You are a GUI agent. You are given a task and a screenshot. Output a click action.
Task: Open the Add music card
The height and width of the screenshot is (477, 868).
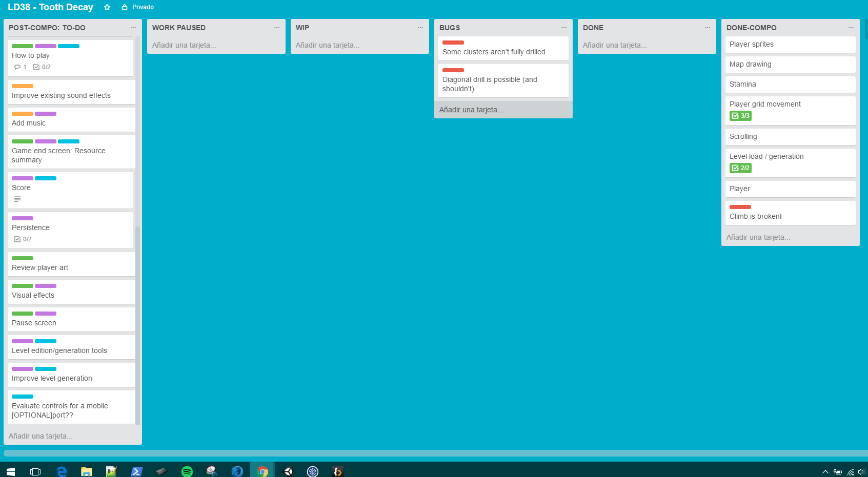coord(71,119)
